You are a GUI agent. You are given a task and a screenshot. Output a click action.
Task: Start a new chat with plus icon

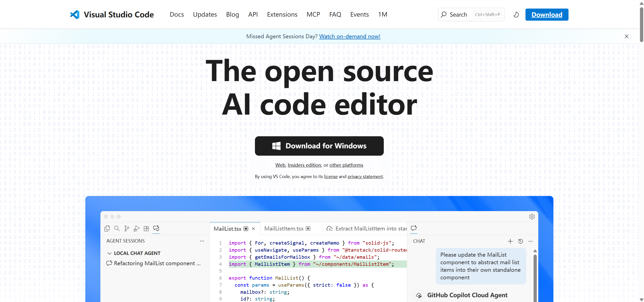coord(510,241)
